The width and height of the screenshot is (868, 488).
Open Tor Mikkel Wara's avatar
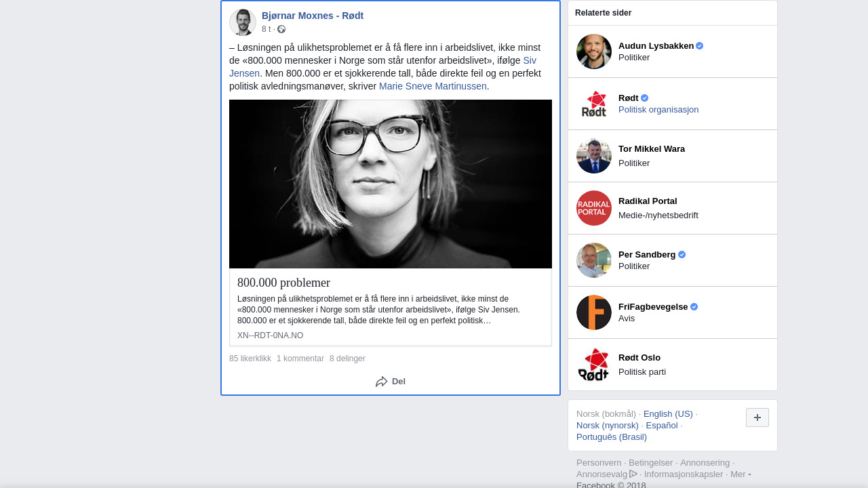coord(594,156)
